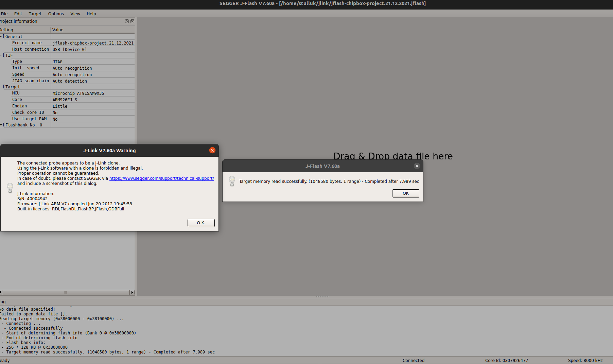Screen dimensions: 613x364
Task: Expand the Flashbank No. 0 group
Action: tap(2, 125)
